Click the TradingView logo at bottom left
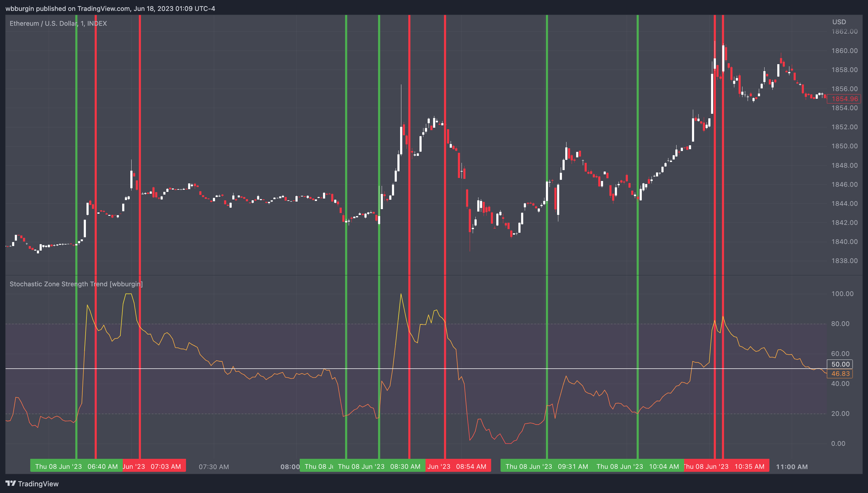The width and height of the screenshot is (868, 493). pos(32,484)
